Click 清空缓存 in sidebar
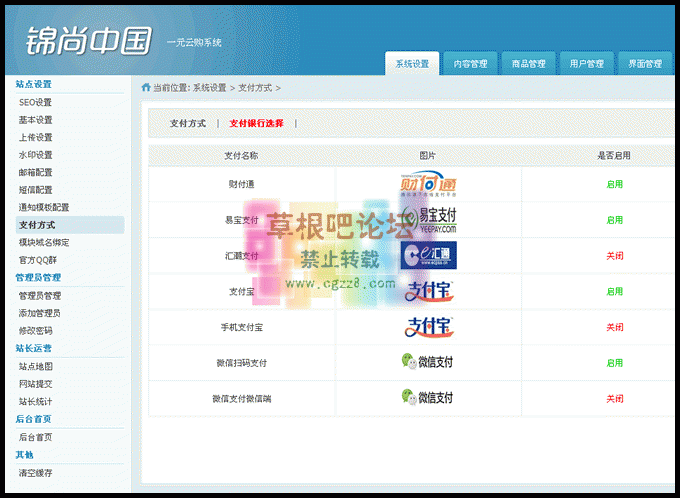Image resolution: width=680 pixels, height=498 pixels. click(35, 473)
